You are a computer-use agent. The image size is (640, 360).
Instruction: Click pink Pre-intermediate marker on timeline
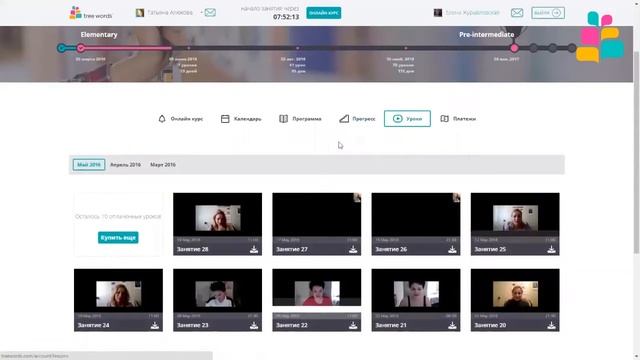(x=514, y=48)
